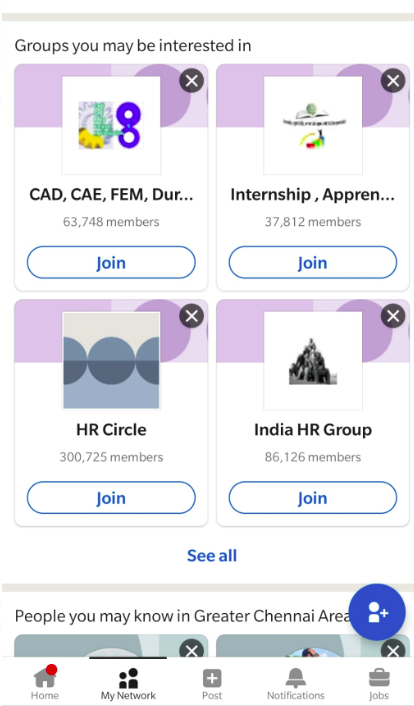Go to the Home tab
Screen dimensions: 414x706
point(45,683)
